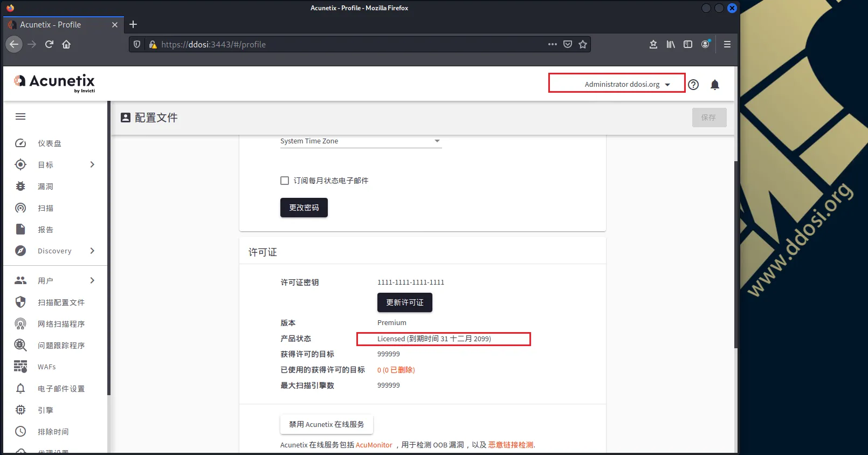This screenshot has width=868, height=455.
Task: Open the AcuMonitor link
Action: (374, 445)
